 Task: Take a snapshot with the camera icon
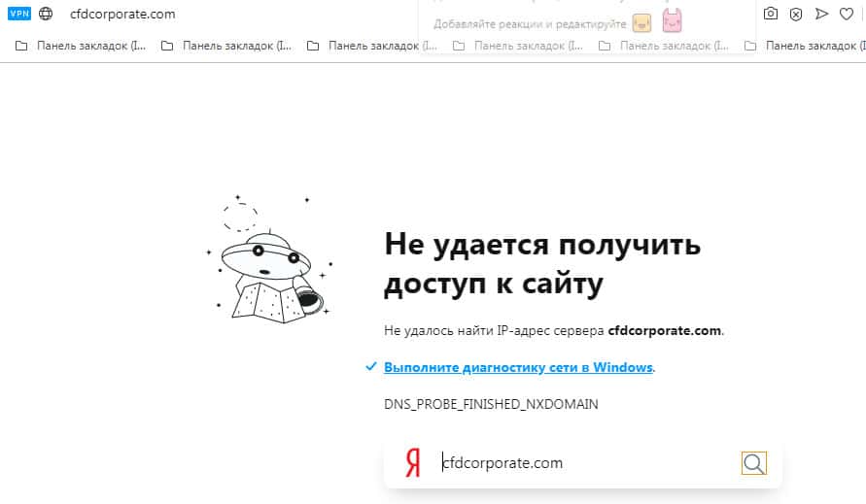pos(771,14)
